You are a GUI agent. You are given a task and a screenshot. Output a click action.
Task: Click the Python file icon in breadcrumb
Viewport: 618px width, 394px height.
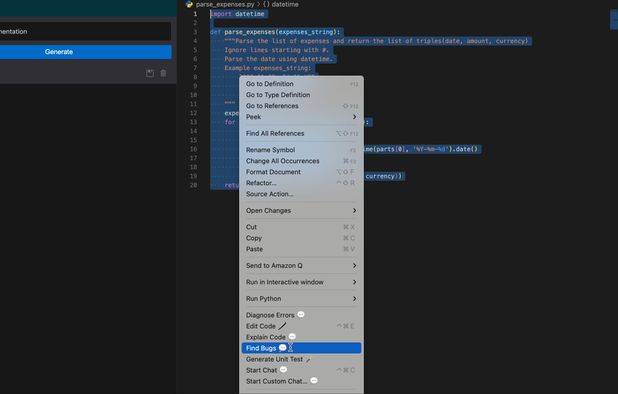click(x=190, y=4)
